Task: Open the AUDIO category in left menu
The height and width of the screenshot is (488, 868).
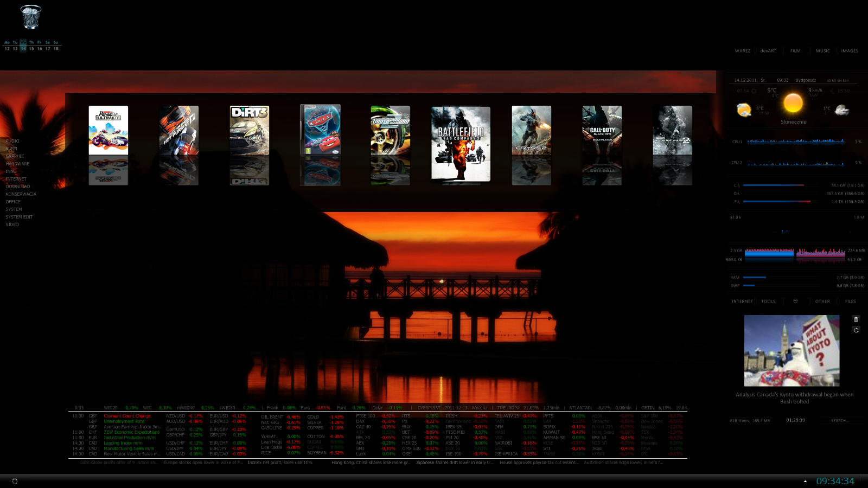Action: pyautogui.click(x=12, y=141)
